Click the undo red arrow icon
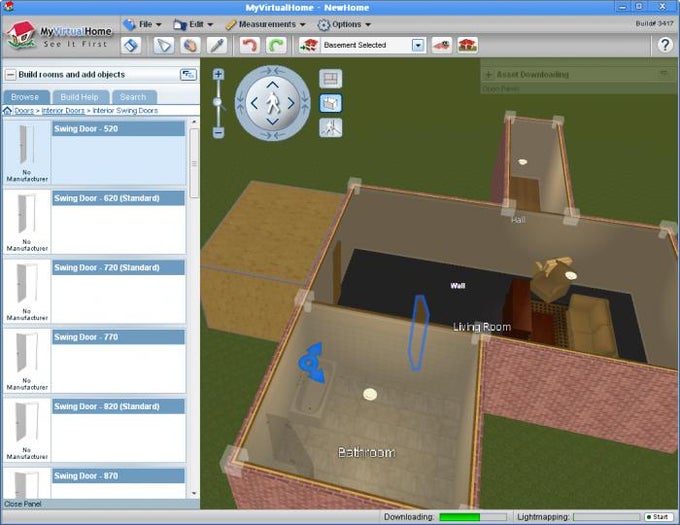Image resolution: width=680 pixels, height=525 pixels. [x=249, y=45]
